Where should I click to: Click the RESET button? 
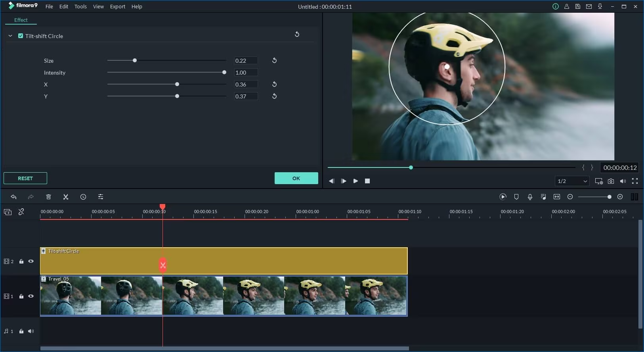click(x=25, y=178)
